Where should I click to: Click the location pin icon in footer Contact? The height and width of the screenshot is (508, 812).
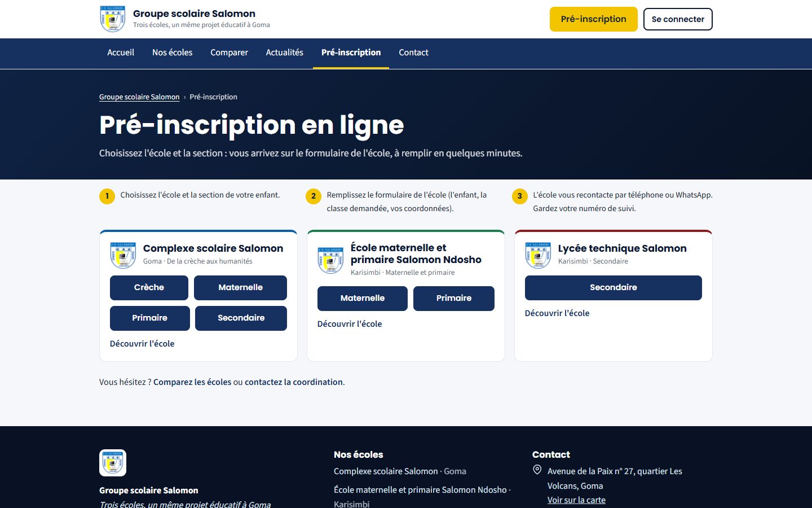pyautogui.click(x=537, y=470)
